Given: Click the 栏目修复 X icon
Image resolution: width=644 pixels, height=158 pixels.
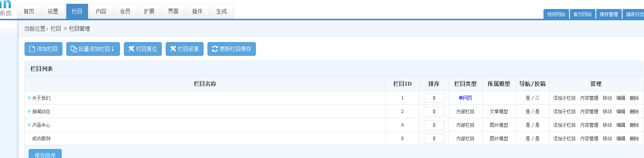Looking at the screenshot, I should (x=173, y=49).
